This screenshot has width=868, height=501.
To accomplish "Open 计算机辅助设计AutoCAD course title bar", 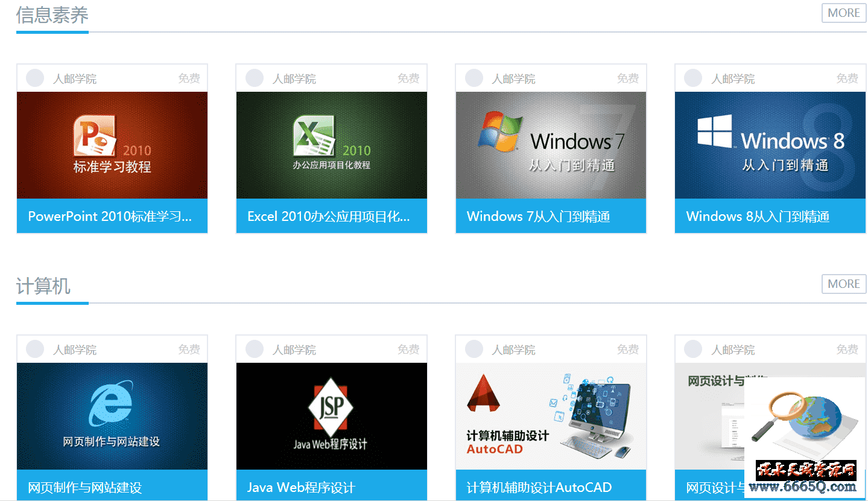I will point(551,485).
